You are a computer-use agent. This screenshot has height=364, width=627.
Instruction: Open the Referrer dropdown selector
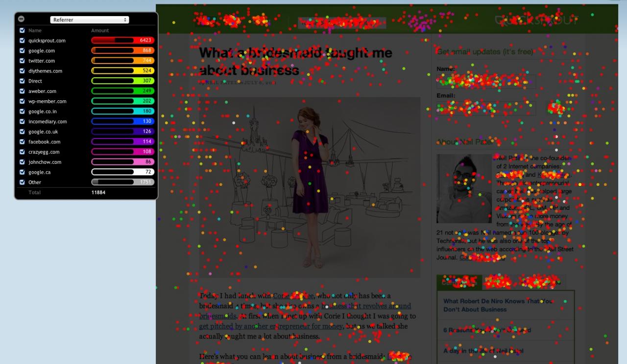tap(89, 20)
